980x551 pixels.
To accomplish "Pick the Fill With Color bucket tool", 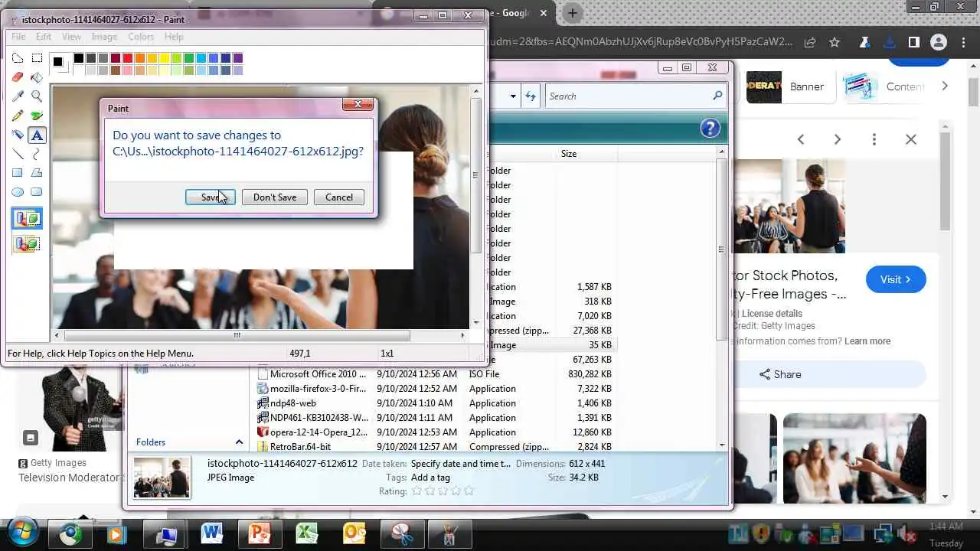I will [37, 77].
